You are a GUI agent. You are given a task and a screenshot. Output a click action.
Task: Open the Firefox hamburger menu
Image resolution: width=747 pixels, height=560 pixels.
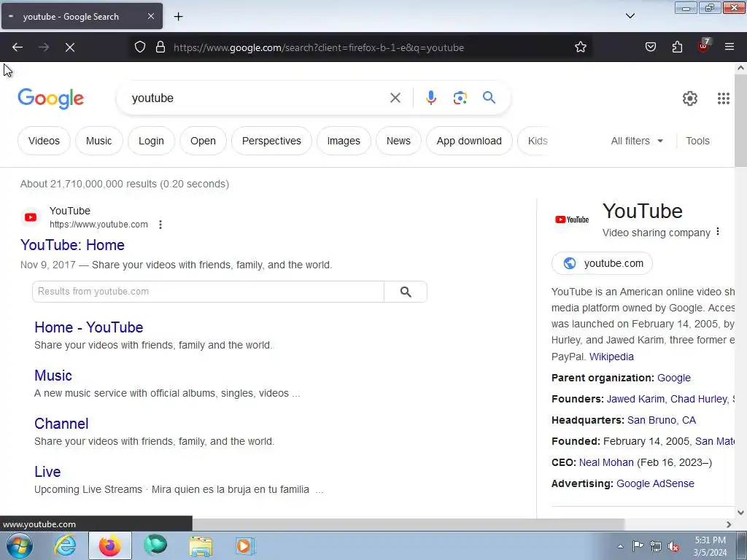coord(729,47)
